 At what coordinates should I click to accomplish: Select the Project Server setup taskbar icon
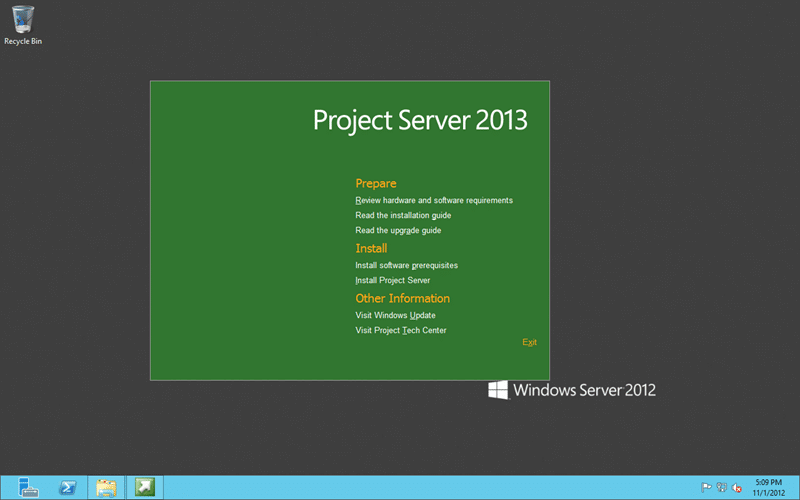click(x=145, y=487)
